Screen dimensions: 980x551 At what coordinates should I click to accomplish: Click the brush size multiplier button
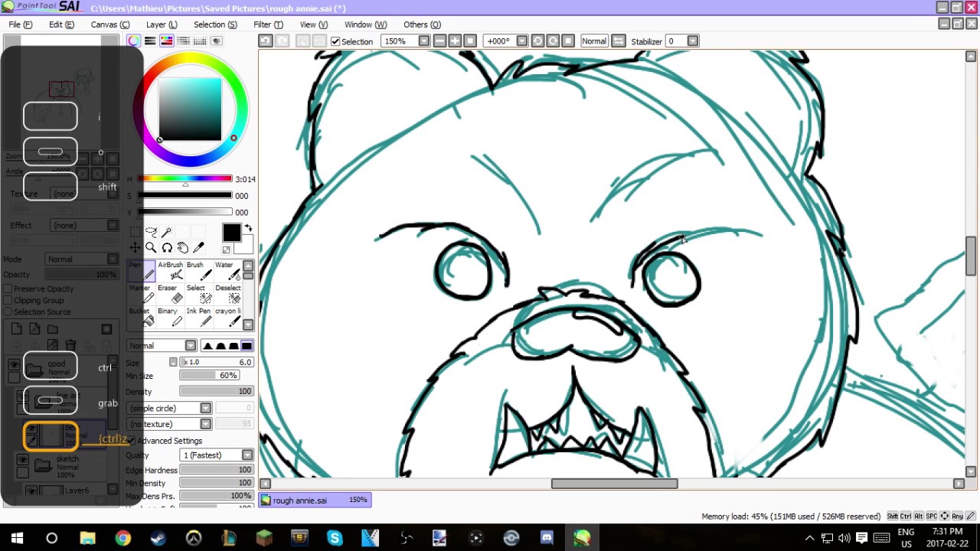[173, 362]
